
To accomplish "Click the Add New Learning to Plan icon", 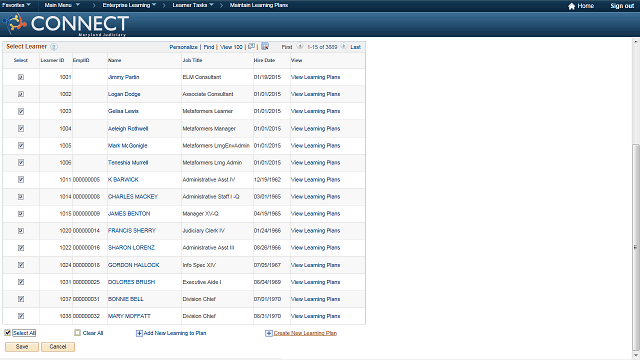I will pos(139,333).
